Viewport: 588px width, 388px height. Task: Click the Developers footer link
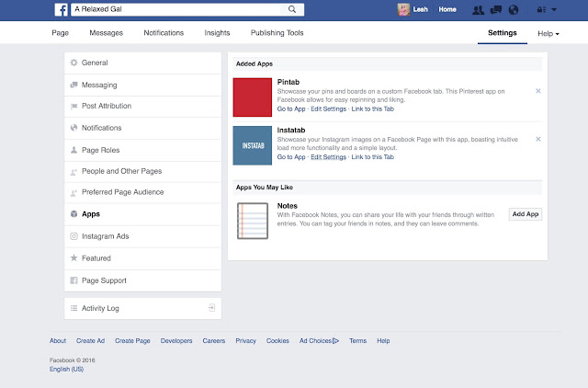click(176, 341)
